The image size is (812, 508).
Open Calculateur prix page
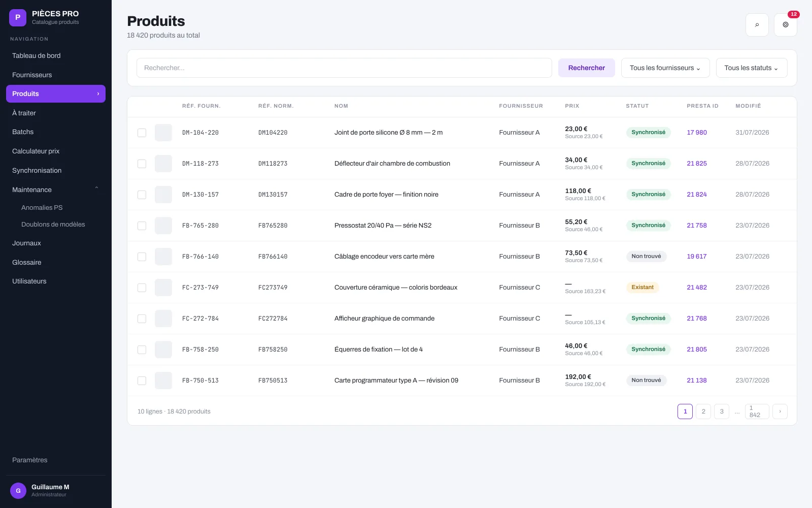click(x=56, y=151)
